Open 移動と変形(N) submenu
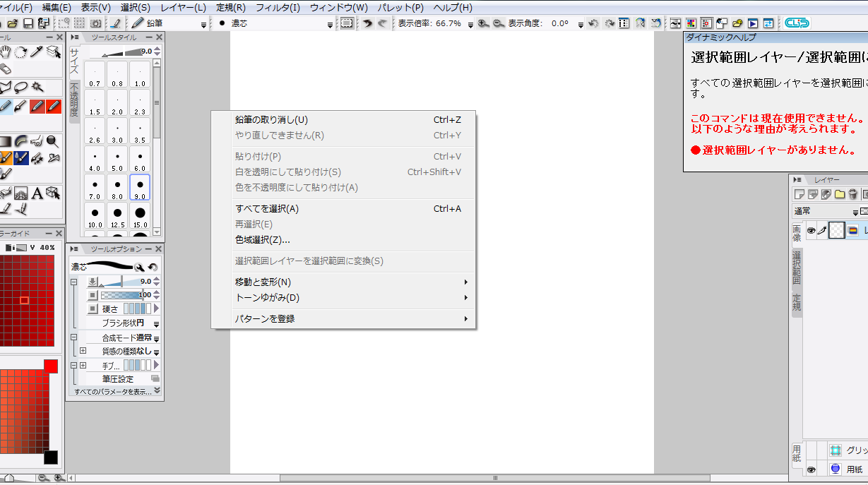Screen dimensions: 868x485 click(343, 282)
